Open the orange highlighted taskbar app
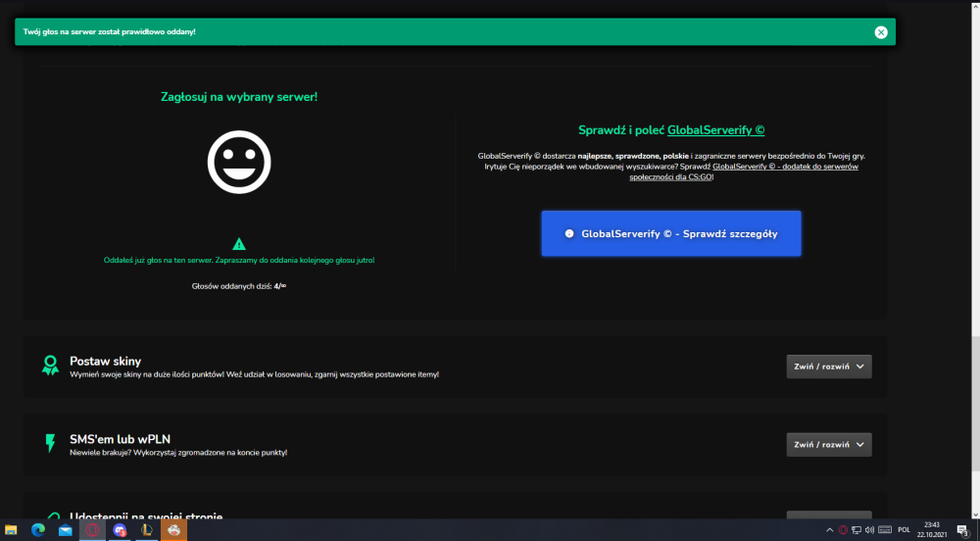980x541 pixels. [173, 530]
